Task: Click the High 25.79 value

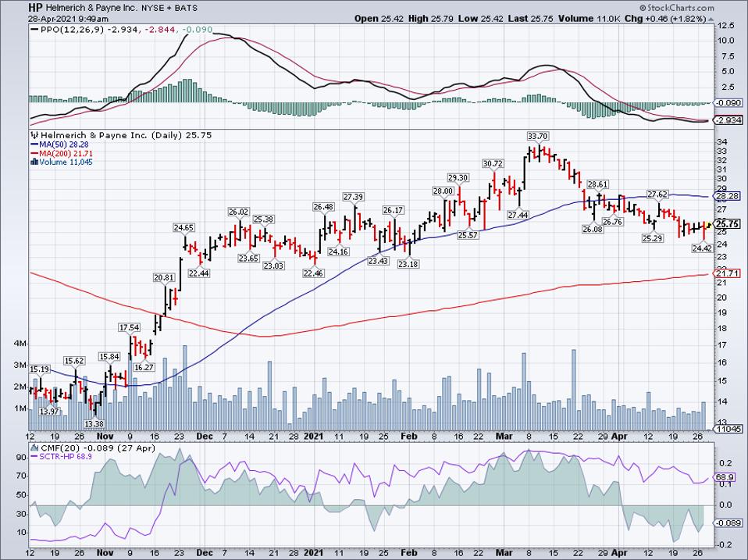Action: [429, 19]
